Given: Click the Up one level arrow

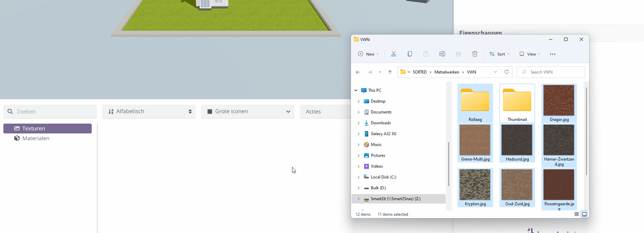Looking at the screenshot, I should (390, 72).
